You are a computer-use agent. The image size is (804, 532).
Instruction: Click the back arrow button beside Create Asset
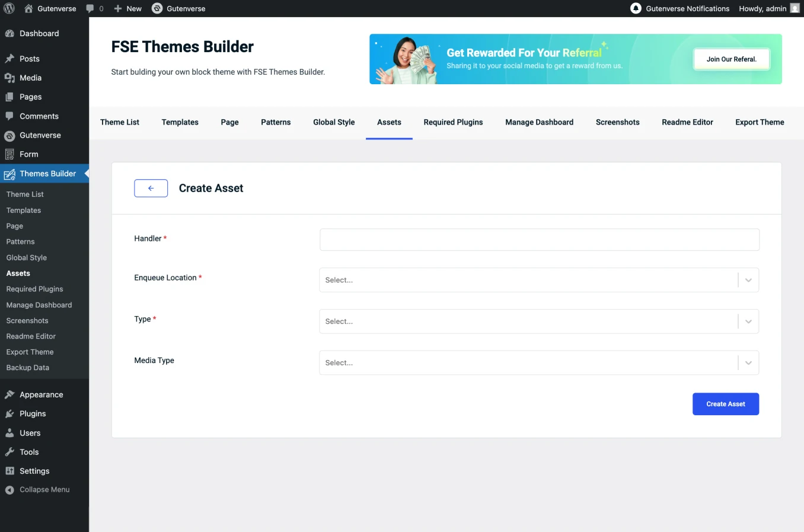(151, 188)
